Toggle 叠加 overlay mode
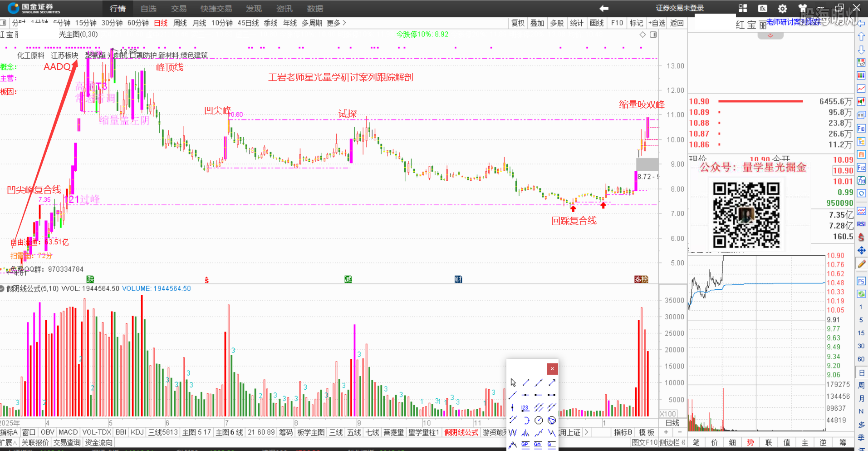Viewport: 868px width, 451px height. coord(537,23)
